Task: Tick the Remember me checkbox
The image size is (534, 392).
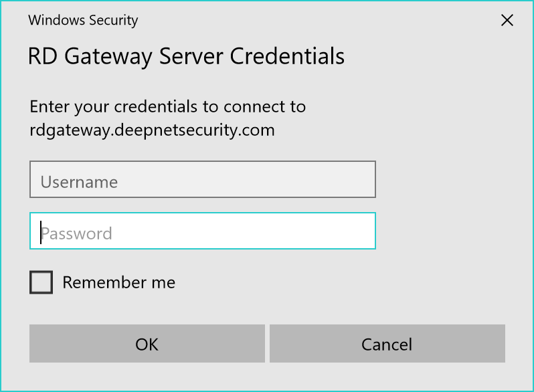Action: [x=41, y=283]
